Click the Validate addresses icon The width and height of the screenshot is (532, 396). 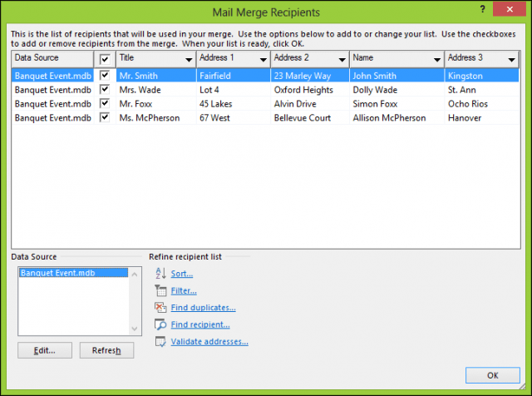coord(160,342)
